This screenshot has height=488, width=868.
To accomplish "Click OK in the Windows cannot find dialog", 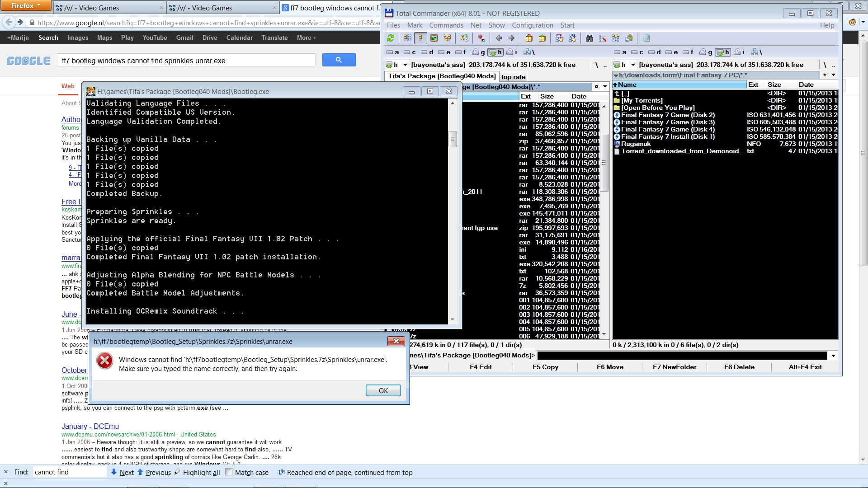I will pos(383,390).
